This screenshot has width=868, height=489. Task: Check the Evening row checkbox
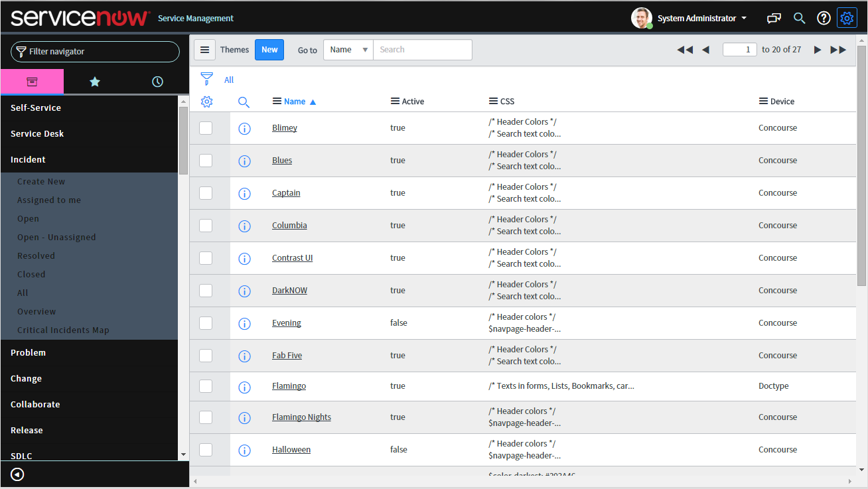[x=206, y=323]
